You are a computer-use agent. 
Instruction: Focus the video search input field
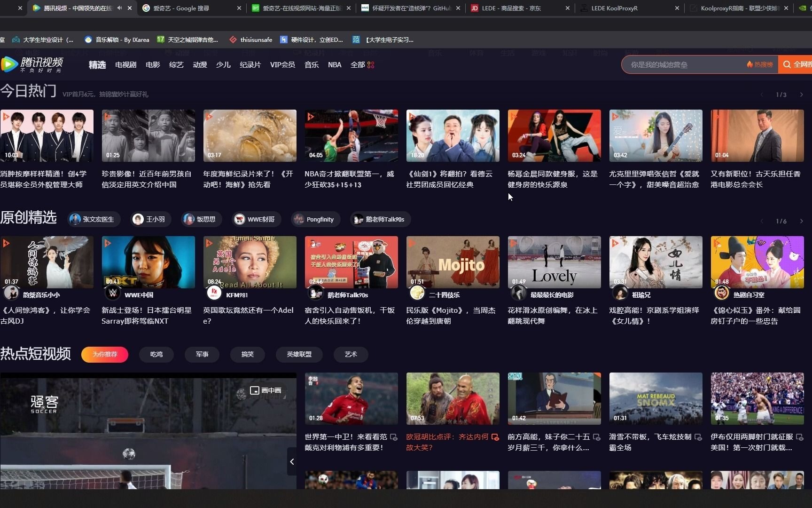(x=684, y=64)
